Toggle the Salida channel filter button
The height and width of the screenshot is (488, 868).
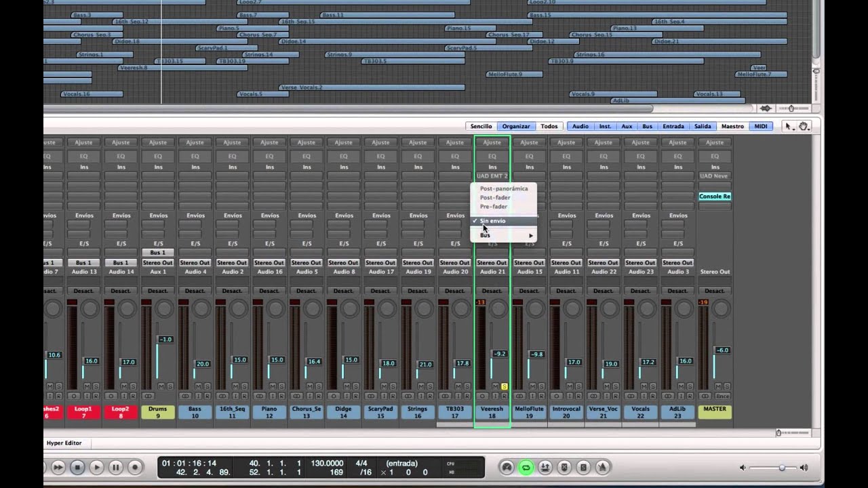click(703, 126)
